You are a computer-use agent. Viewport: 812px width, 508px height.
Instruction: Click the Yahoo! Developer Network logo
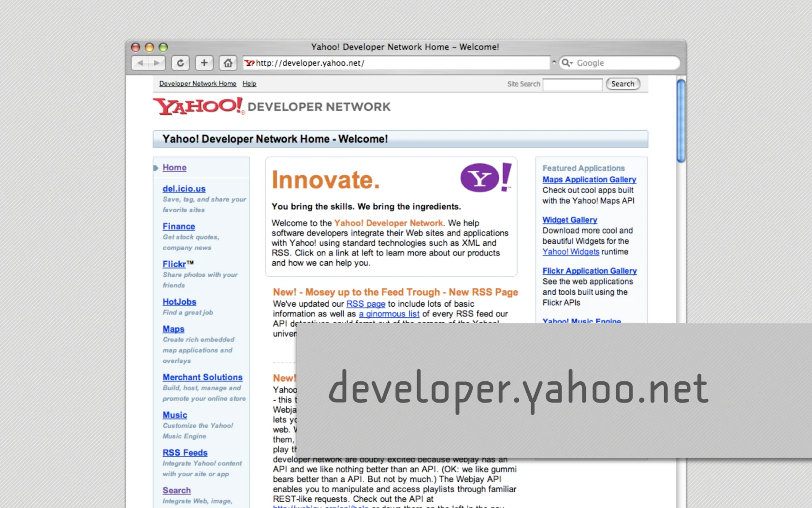pos(272,106)
